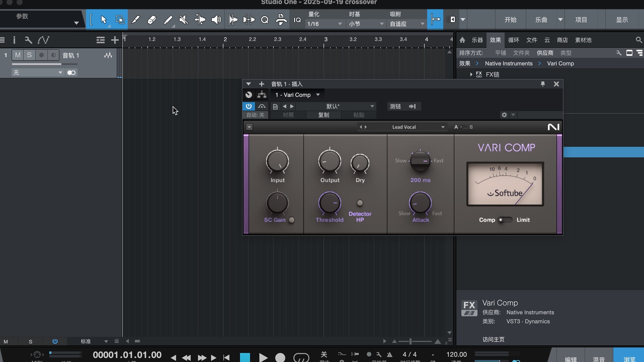Click the add track plus icon
The image size is (644, 362).
point(115,40)
